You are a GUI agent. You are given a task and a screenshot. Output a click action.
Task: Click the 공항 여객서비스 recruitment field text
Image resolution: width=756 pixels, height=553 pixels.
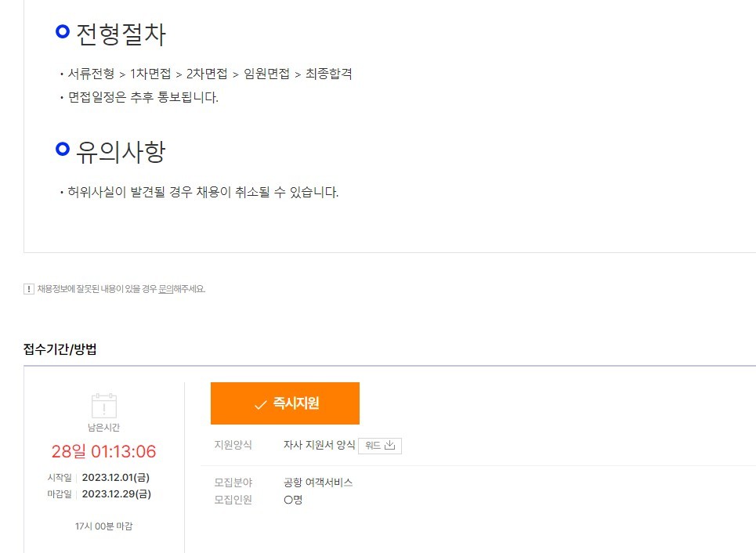[x=318, y=483]
